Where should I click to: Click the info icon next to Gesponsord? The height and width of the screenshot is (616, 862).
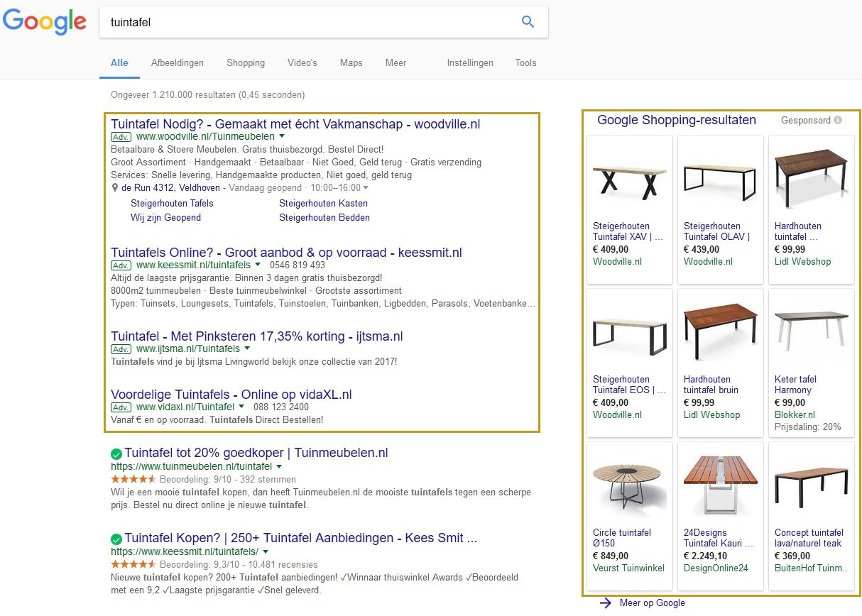[x=836, y=120]
